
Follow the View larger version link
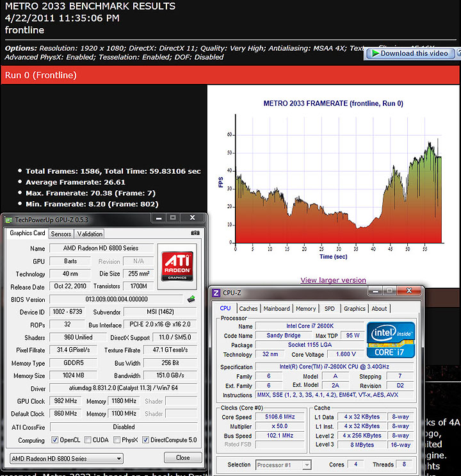(333, 280)
